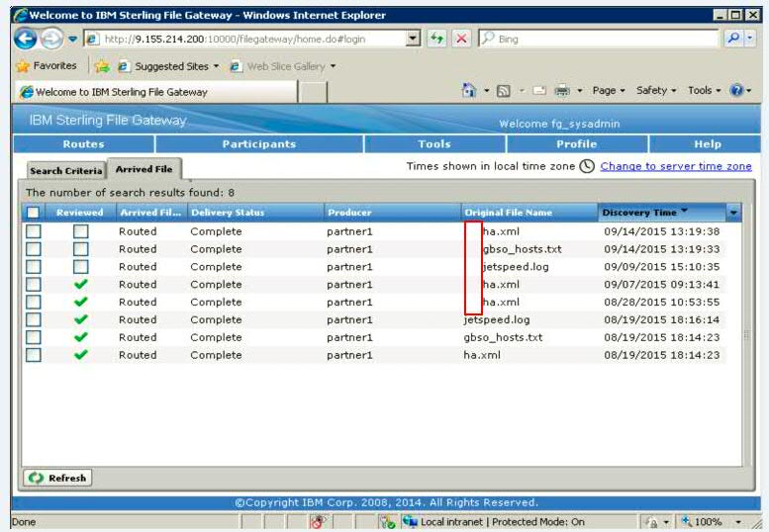Viewport: 769px width, 532px height.
Task: Click the Refresh page icon in address bar
Action: coord(436,39)
